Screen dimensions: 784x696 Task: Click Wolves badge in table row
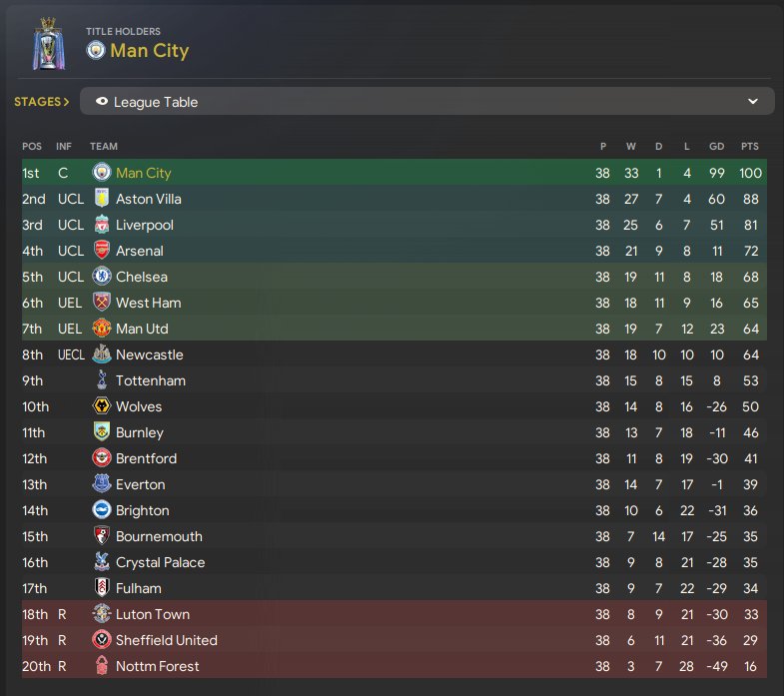101,406
